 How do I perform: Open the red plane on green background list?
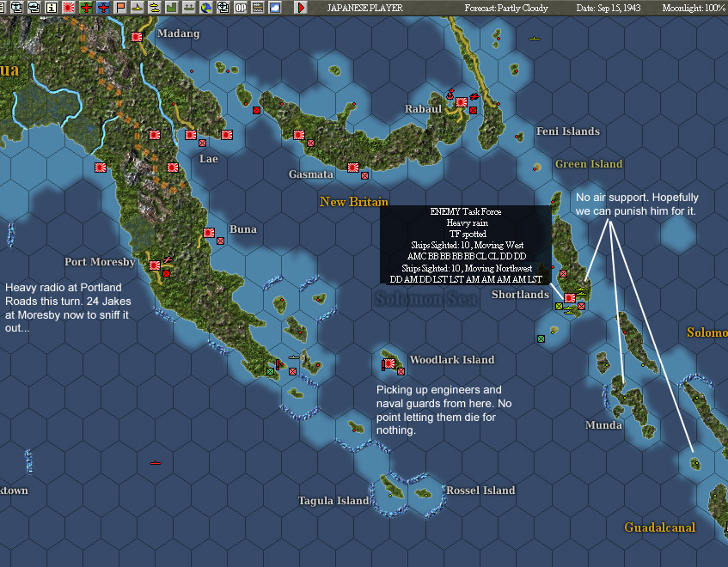(x=86, y=8)
